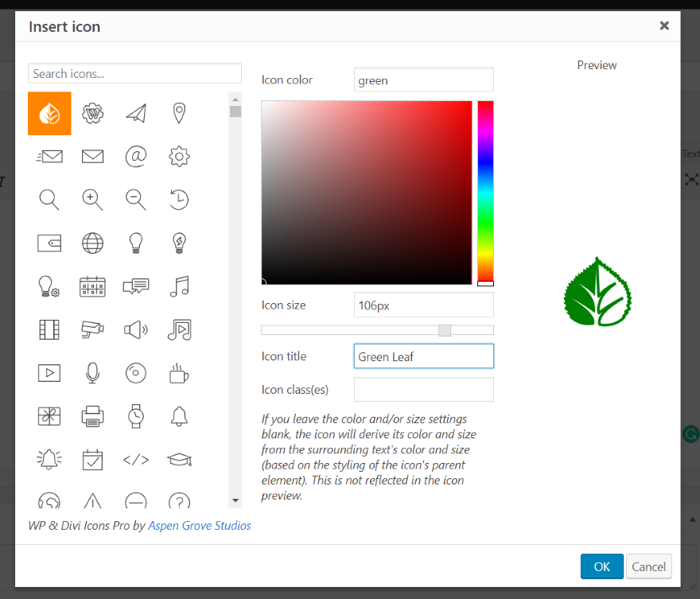
Task: Select the microphone icon
Action: (92, 372)
